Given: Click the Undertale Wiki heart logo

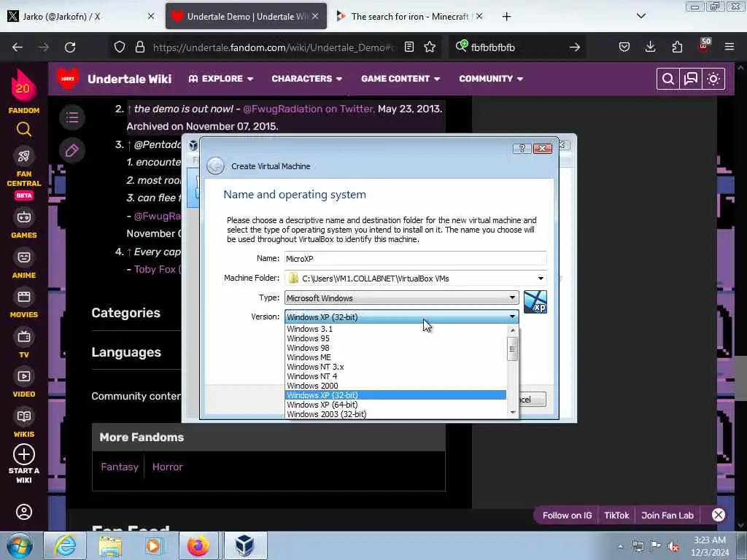Looking at the screenshot, I should [68, 79].
